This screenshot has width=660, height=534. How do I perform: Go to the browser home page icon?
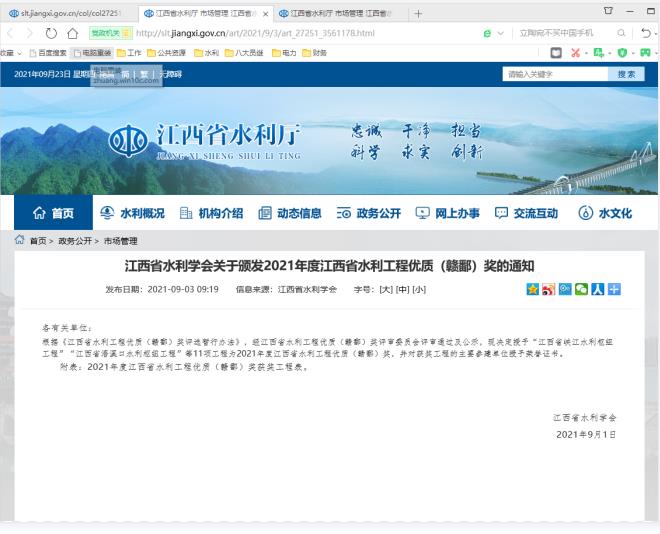pyautogui.click(x=73, y=33)
